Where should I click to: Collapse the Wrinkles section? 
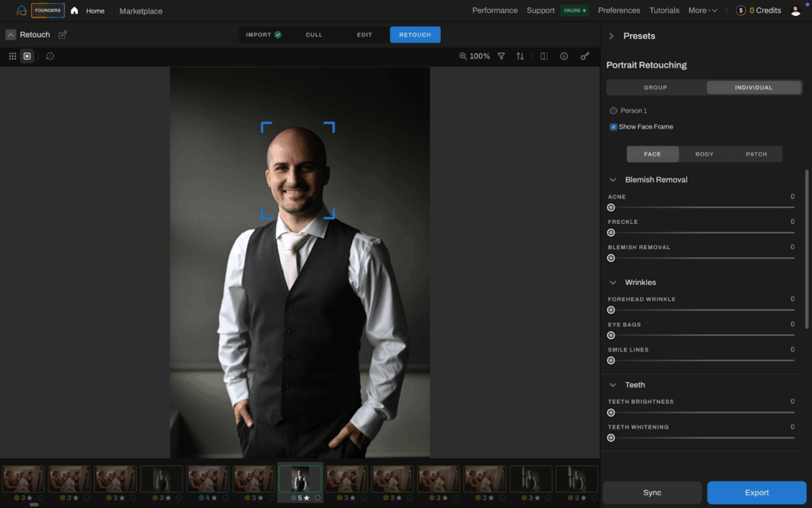tap(613, 283)
